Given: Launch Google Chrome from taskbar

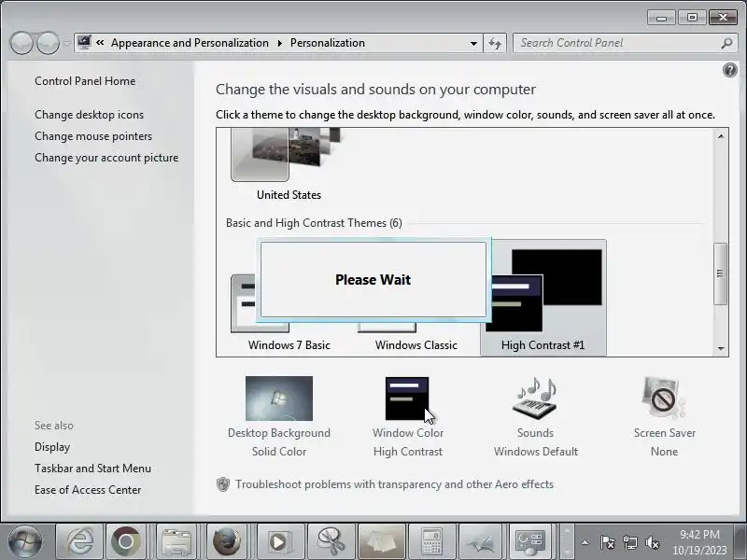Looking at the screenshot, I should point(125,541).
